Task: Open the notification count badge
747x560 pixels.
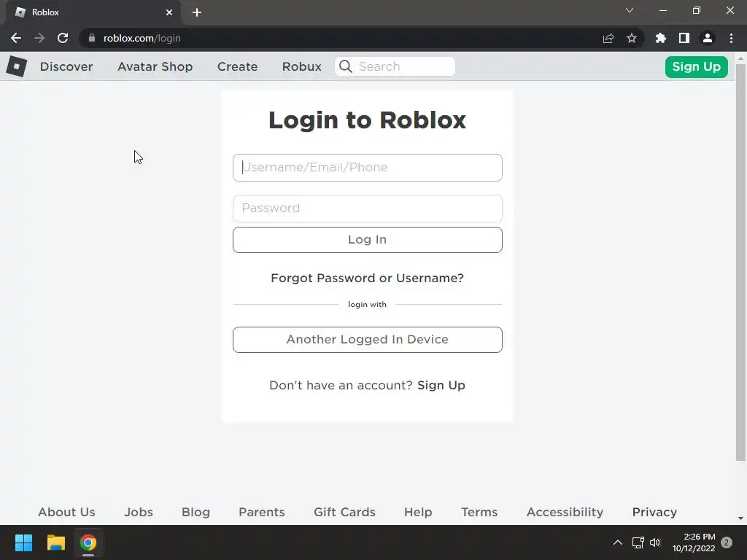Action: coord(727,542)
